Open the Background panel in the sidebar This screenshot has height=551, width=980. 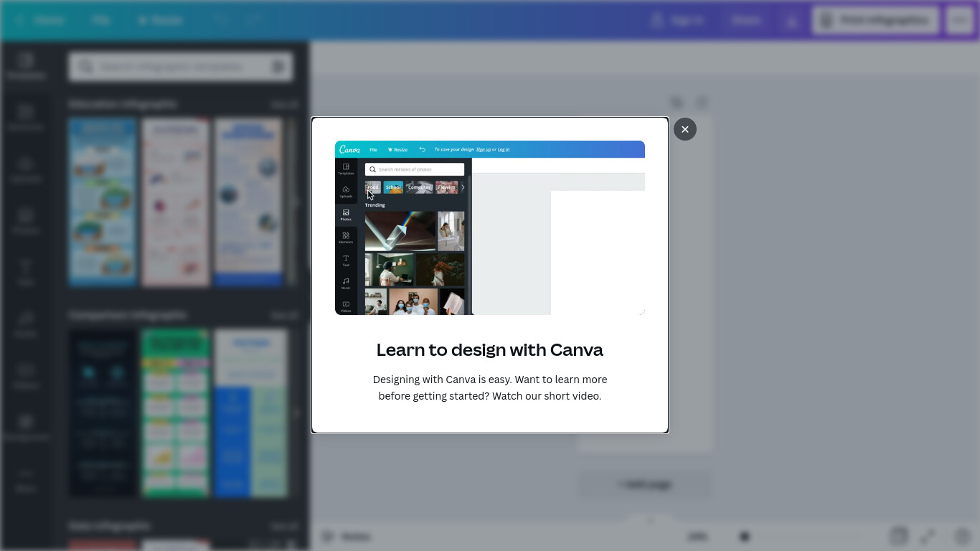pyautogui.click(x=26, y=427)
